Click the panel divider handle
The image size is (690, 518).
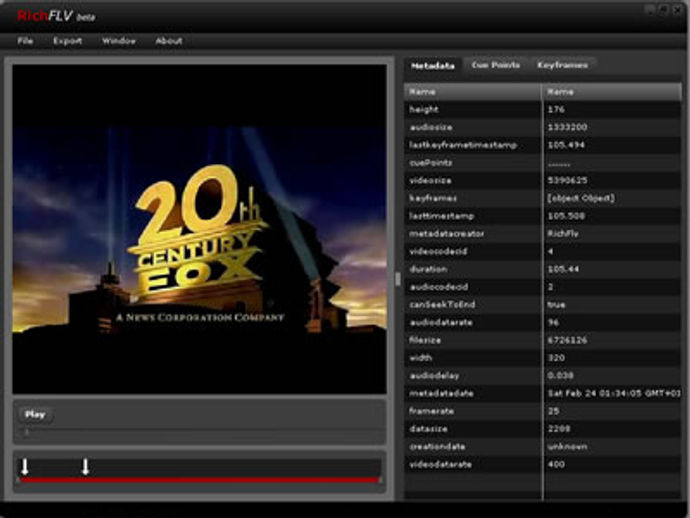click(x=398, y=279)
